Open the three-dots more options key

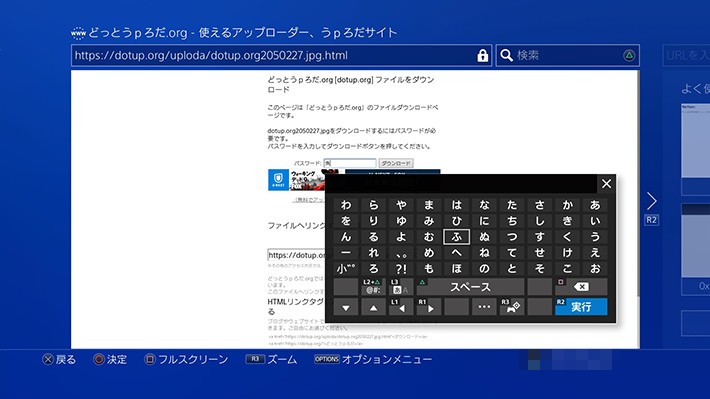tap(484, 307)
